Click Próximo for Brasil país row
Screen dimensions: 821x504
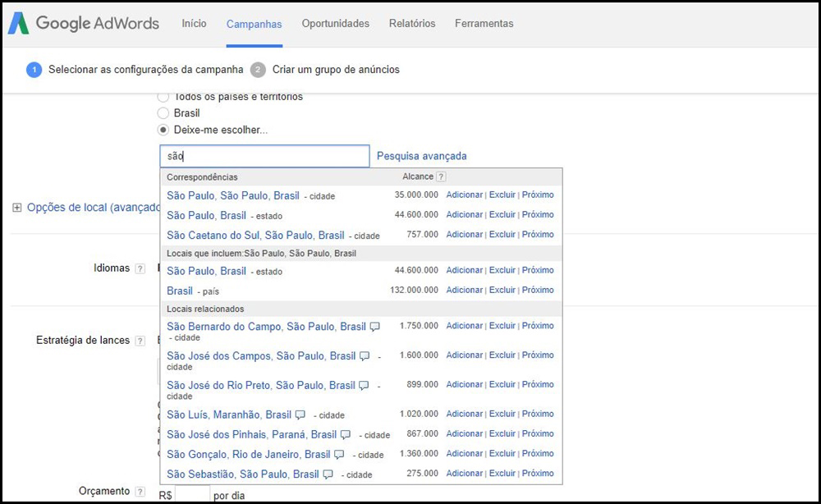point(538,290)
